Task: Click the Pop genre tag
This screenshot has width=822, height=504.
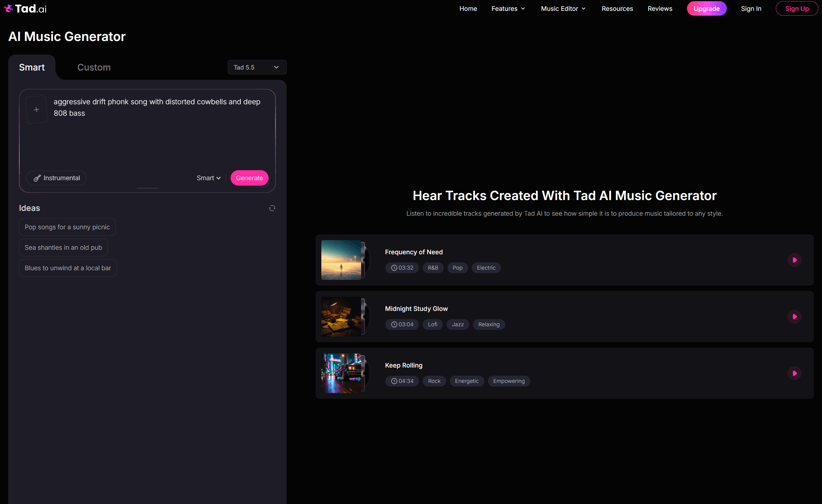Action: point(457,268)
